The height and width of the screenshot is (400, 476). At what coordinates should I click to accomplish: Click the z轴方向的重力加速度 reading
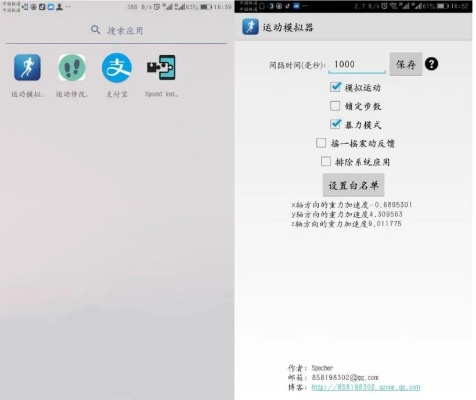click(x=346, y=224)
